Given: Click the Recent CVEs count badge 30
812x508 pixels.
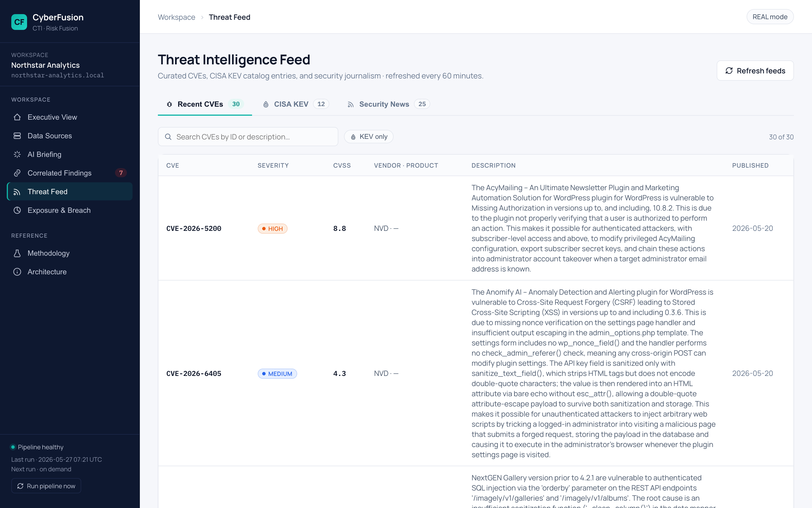Looking at the screenshot, I should pyautogui.click(x=236, y=104).
